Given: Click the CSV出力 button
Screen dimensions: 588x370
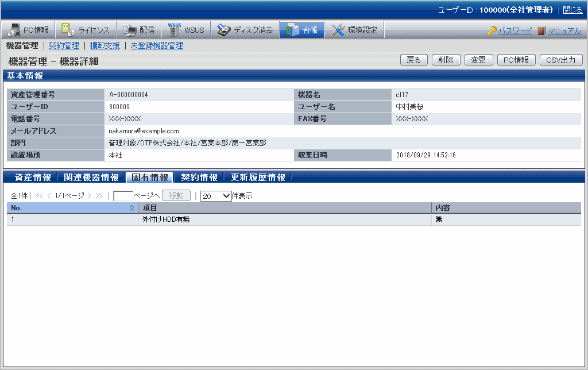Looking at the screenshot, I should pos(561,60).
